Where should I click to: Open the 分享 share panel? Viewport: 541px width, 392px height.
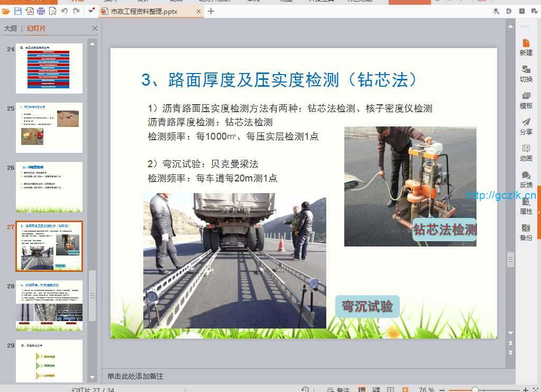point(526,126)
